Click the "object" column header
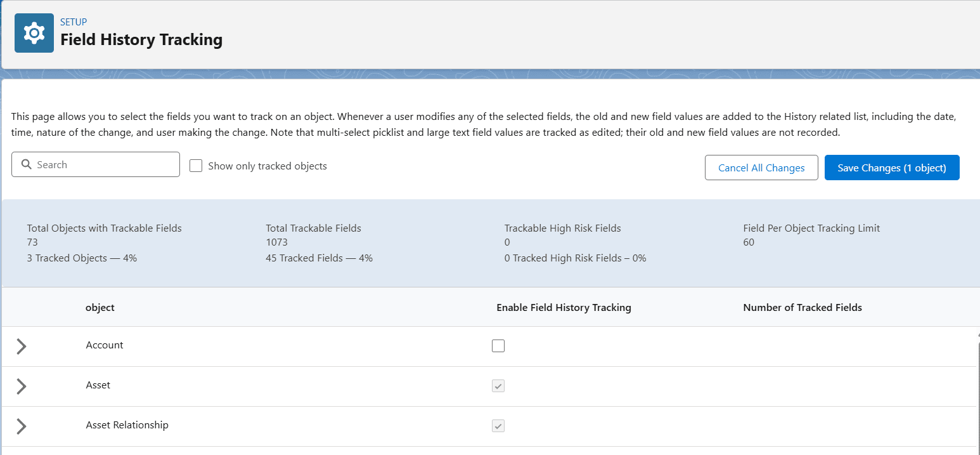This screenshot has width=980, height=455. point(100,308)
